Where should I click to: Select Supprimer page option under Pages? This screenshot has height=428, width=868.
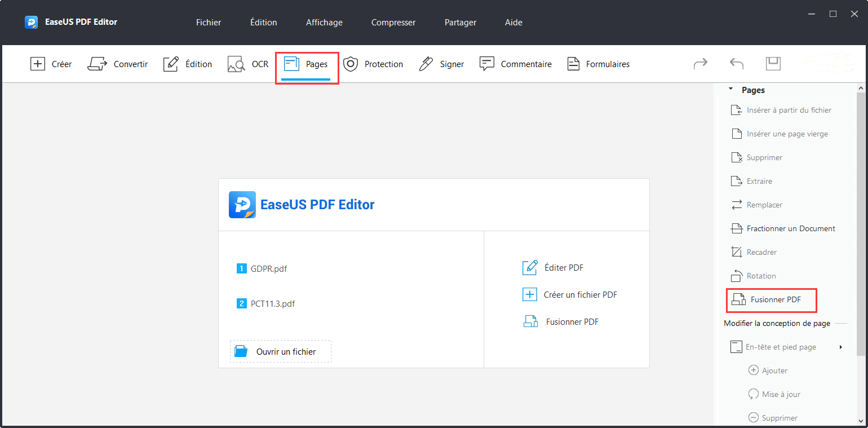click(x=756, y=157)
